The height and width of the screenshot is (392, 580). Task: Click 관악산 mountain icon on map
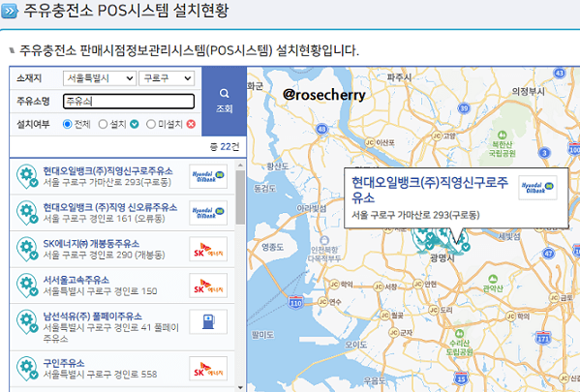coord(492,279)
